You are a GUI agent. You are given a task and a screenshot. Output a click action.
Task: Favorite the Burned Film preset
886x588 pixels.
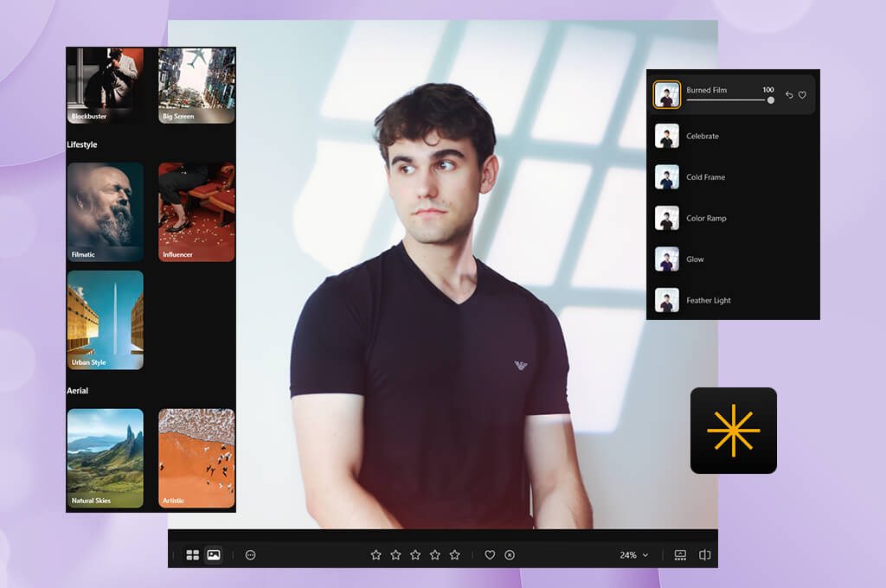coord(802,95)
